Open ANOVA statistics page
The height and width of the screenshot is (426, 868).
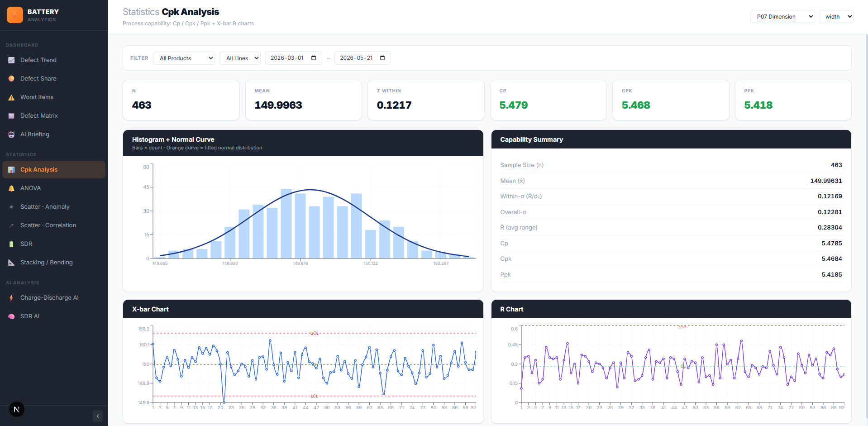(x=54, y=188)
